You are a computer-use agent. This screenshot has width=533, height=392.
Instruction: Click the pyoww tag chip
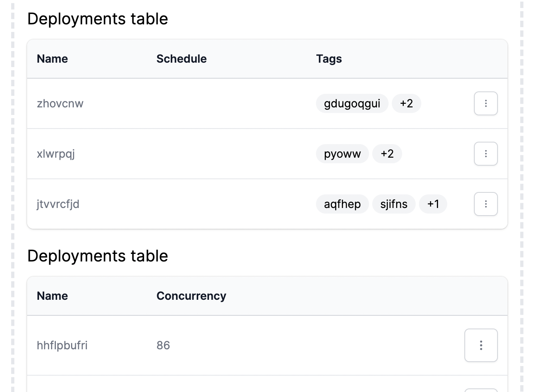click(342, 154)
